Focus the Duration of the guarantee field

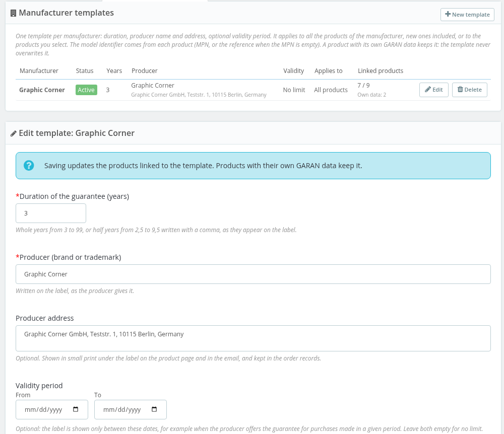pyautogui.click(x=51, y=213)
